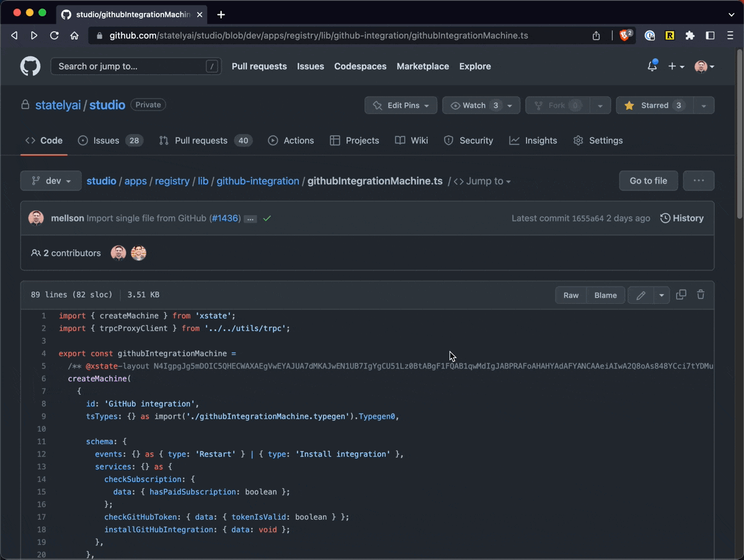
Task: Open the Fork options chevron
Action: [x=600, y=105]
